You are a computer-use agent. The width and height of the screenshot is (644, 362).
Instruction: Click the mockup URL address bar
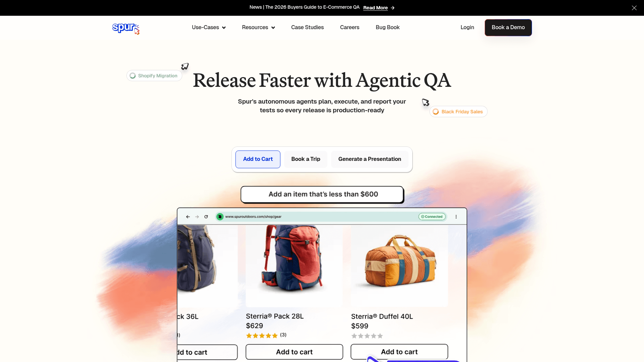tap(331, 217)
